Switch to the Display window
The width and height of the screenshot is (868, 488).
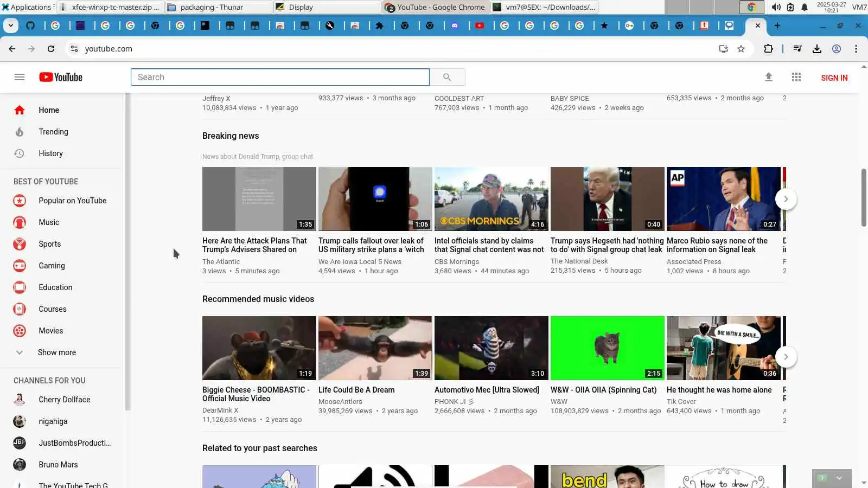327,7
